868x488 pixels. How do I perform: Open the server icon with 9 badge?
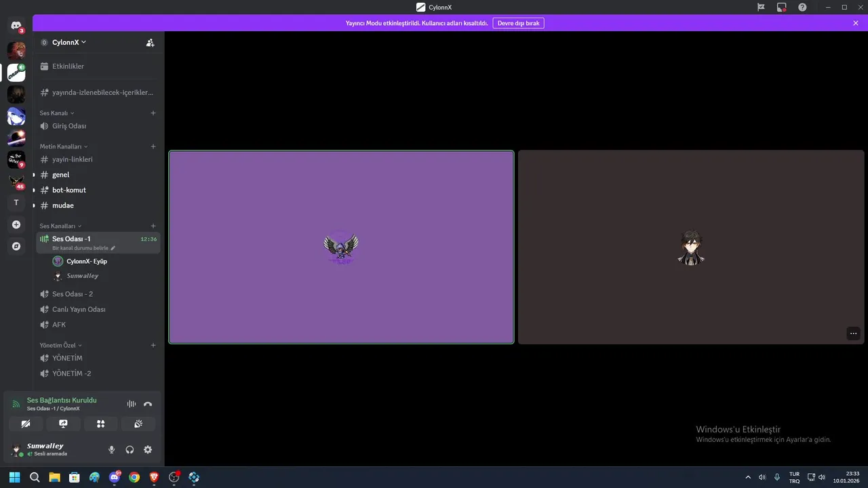coord(16,159)
